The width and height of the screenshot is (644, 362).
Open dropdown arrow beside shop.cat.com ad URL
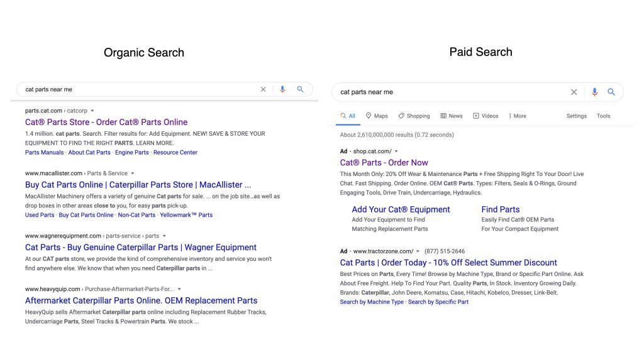pyautogui.click(x=396, y=151)
